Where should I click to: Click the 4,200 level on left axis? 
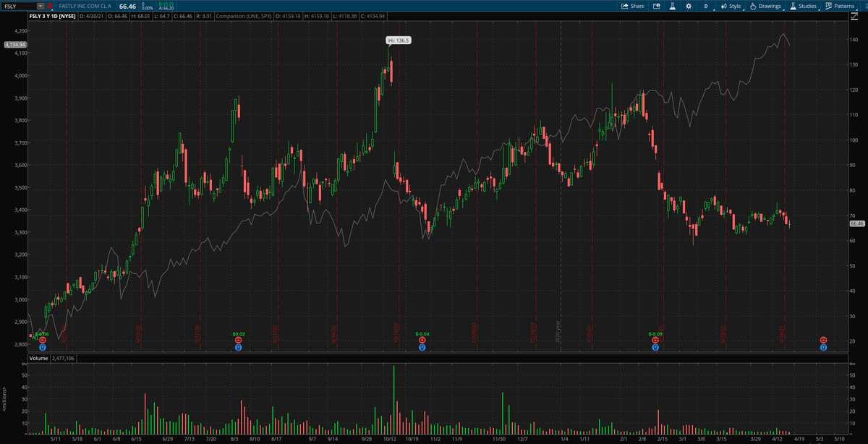20,31
